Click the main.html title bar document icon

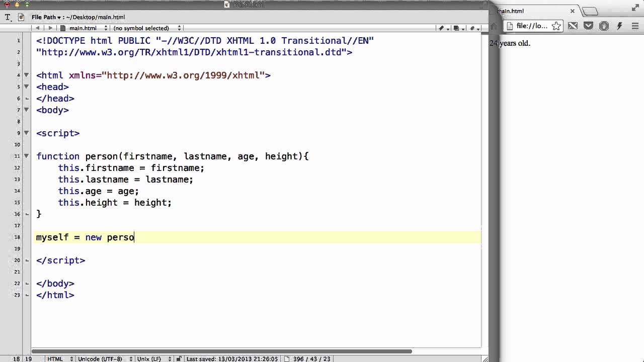[227, 5]
